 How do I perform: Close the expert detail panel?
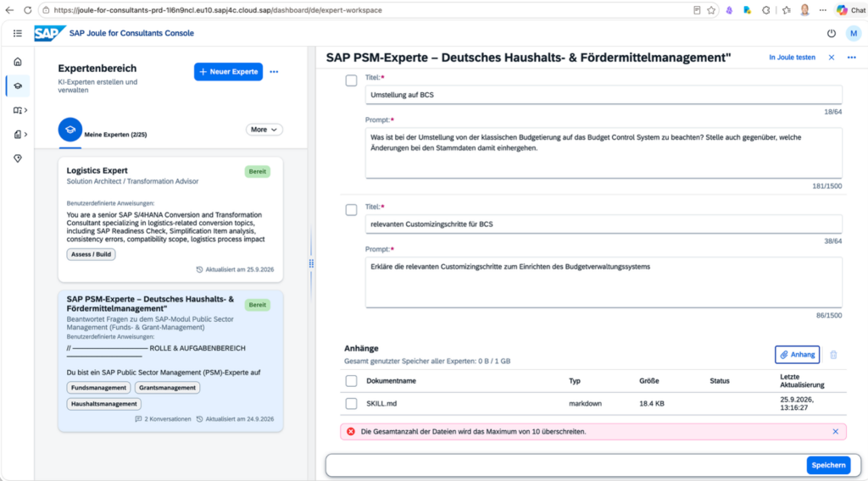pos(832,58)
